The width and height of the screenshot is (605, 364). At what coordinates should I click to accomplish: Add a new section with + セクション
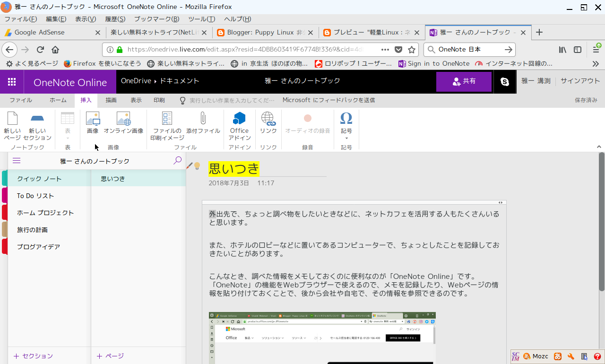click(x=33, y=356)
